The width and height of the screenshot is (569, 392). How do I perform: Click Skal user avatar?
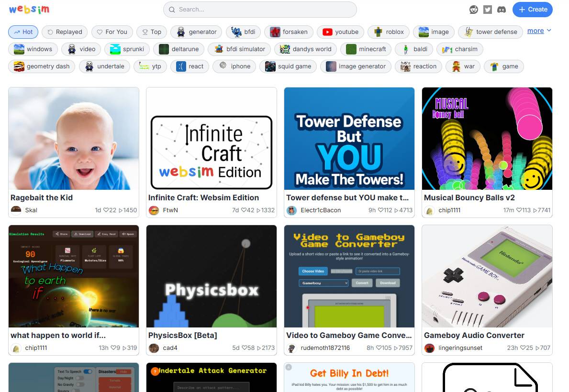tap(16, 210)
